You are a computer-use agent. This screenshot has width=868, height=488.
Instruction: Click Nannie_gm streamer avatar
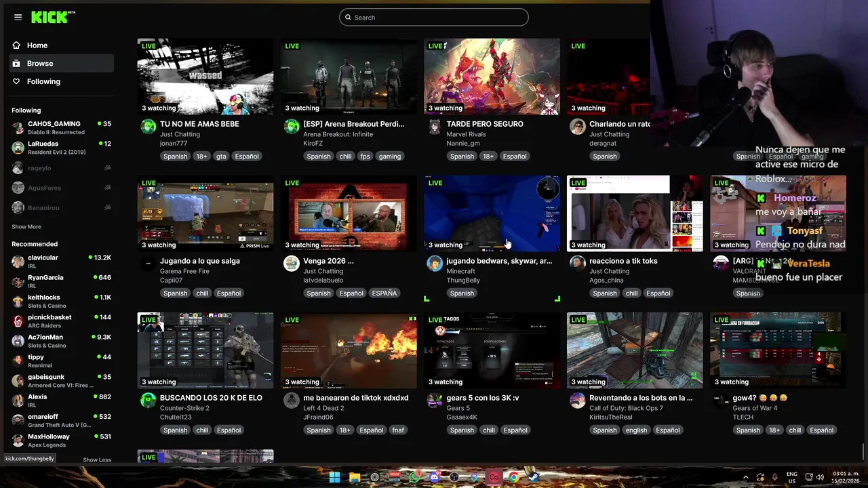pos(435,127)
